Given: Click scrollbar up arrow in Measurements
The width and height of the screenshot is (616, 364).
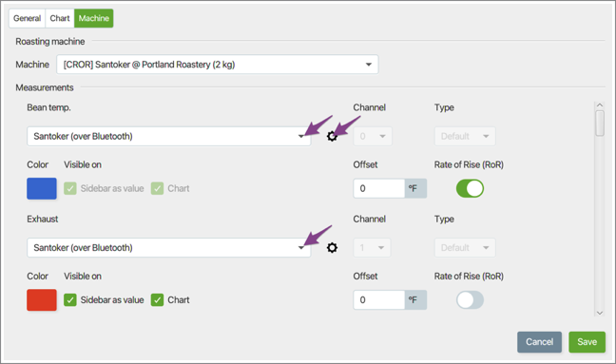Looking at the screenshot, I should coord(600,105).
